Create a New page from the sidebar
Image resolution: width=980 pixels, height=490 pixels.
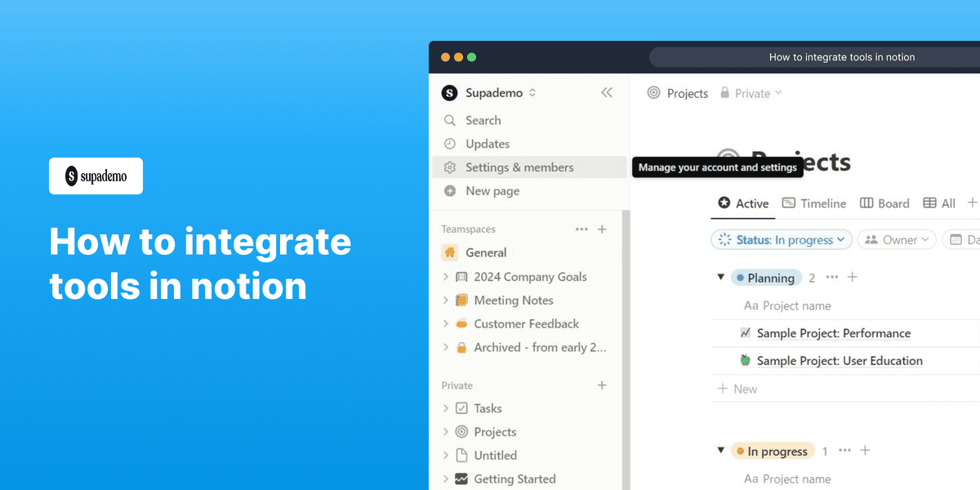tap(491, 190)
